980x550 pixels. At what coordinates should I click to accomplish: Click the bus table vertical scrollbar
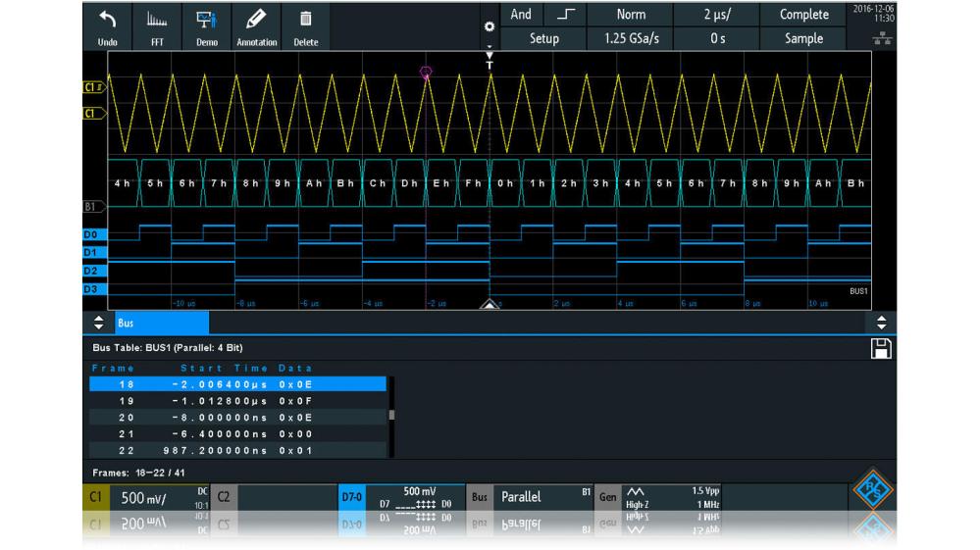392,416
